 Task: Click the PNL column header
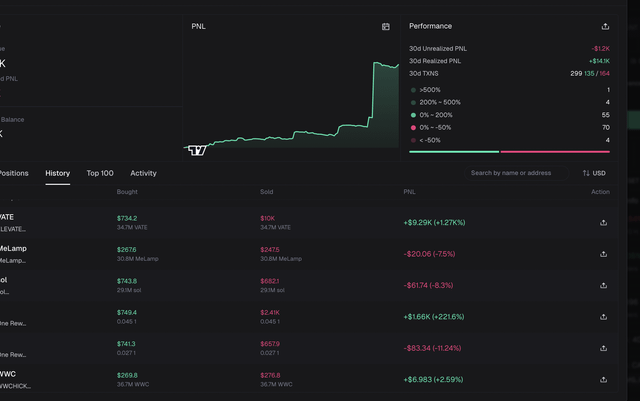pos(409,191)
